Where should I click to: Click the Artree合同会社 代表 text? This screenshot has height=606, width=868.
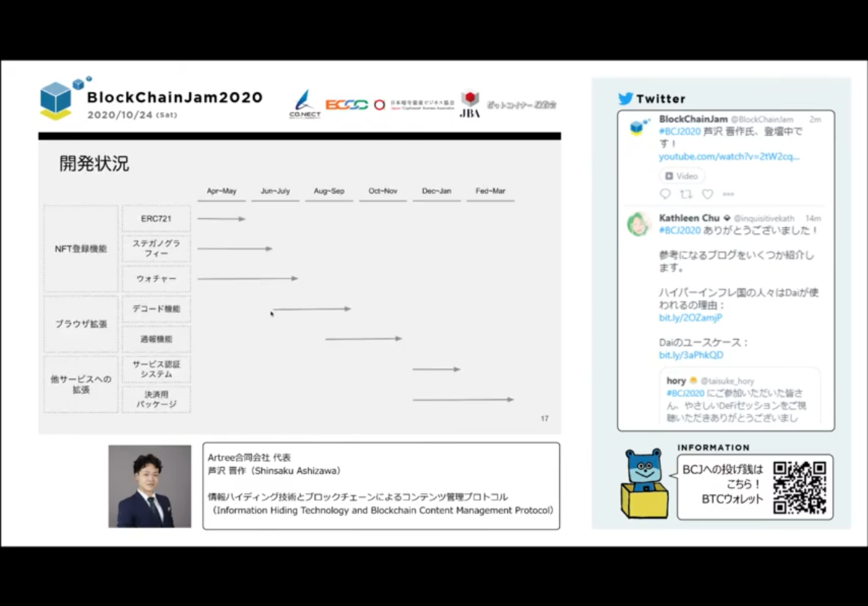(249, 458)
